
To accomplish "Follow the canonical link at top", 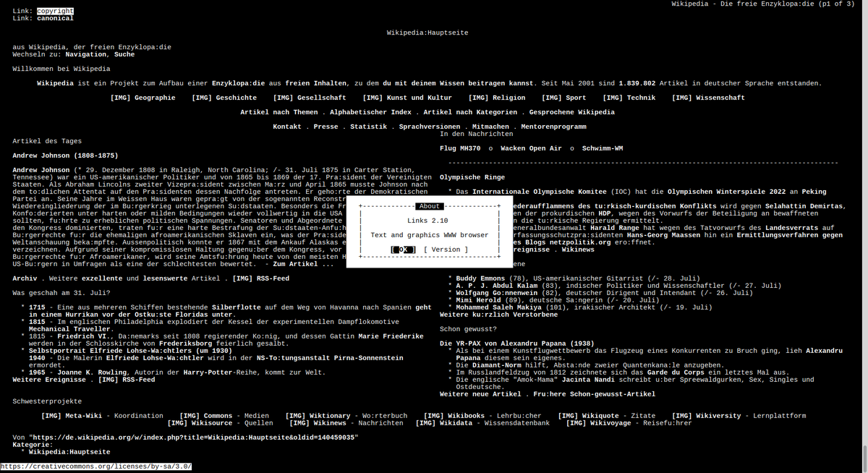I will (55, 18).
